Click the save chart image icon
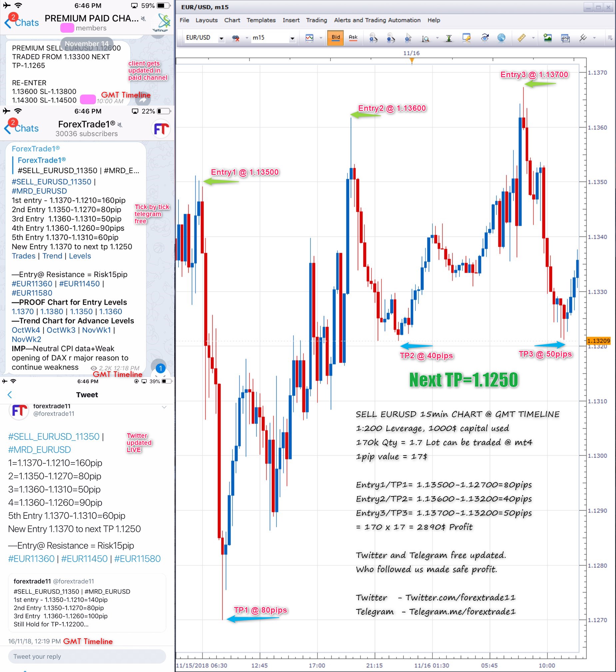This screenshot has width=616, height=672. pos(548,38)
